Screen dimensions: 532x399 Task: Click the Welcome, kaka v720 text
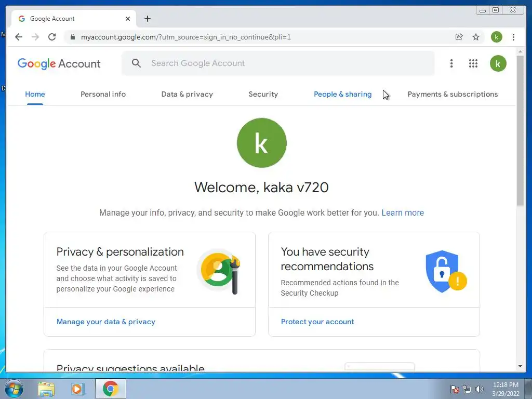261,187
